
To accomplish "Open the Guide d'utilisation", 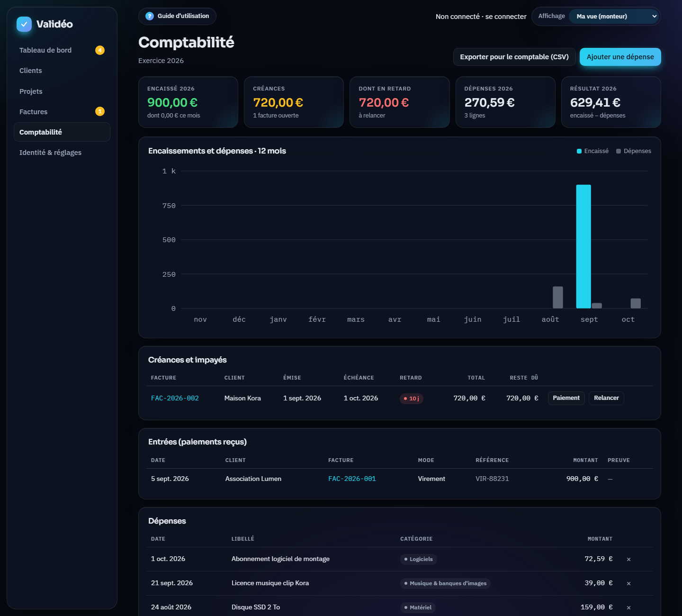I will pyautogui.click(x=177, y=16).
